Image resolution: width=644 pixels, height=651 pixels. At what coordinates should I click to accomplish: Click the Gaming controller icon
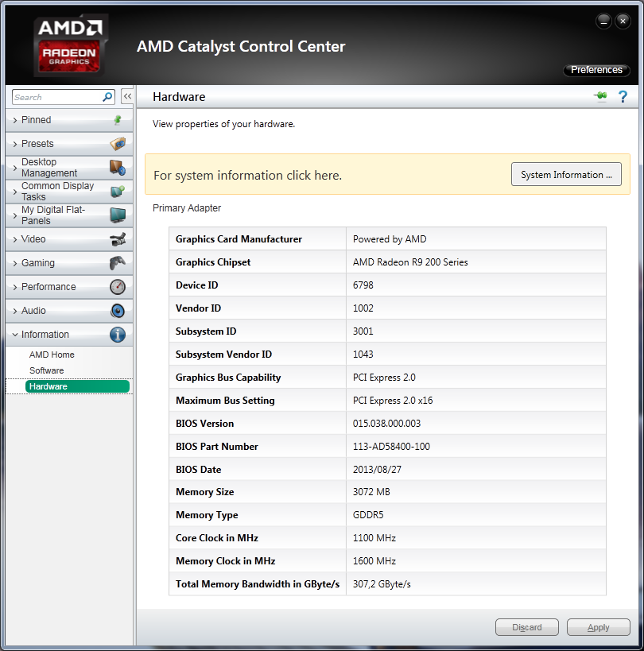(118, 263)
